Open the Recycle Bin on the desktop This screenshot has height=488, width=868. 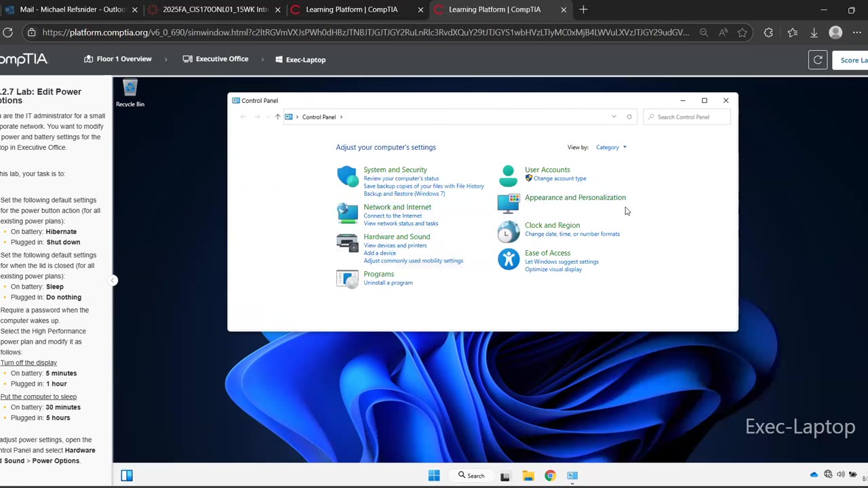pyautogui.click(x=130, y=93)
